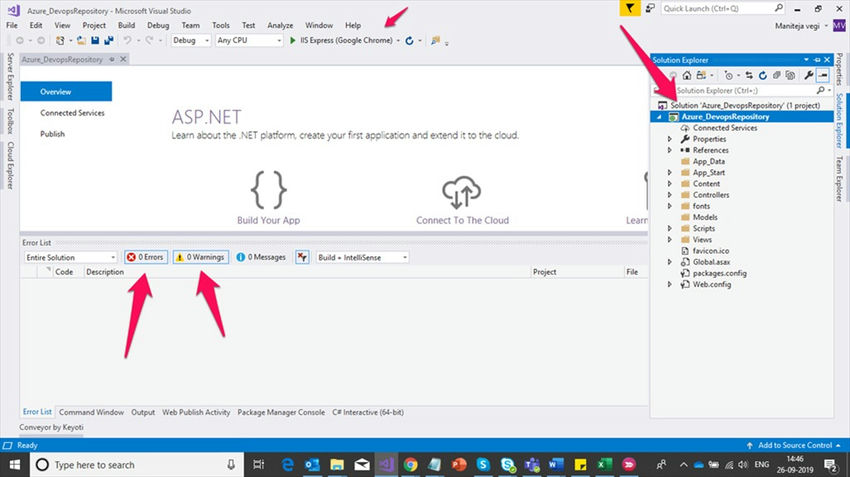Click the Save icon in toolbar

point(95,41)
